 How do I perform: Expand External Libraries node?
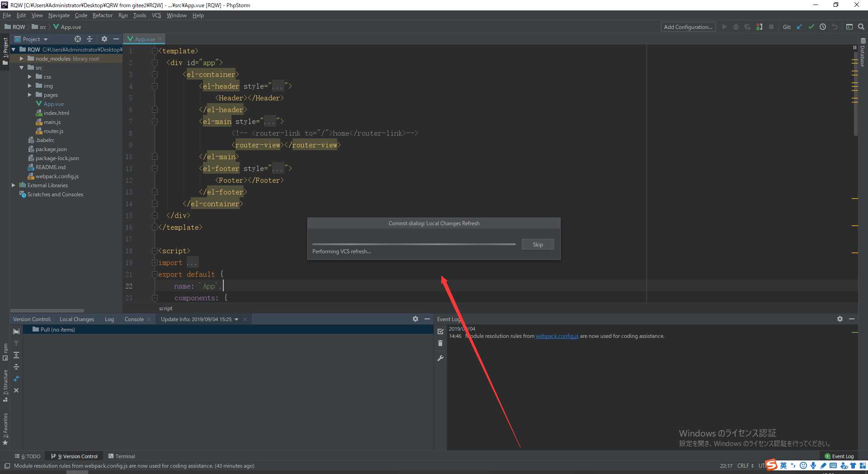tap(14, 185)
